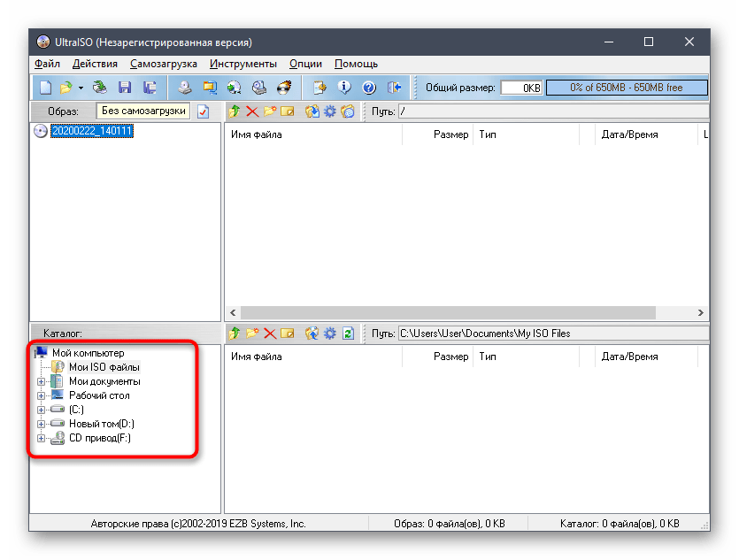Screen dimensions: 739x560
Task: Open the dropdown arrow beside Open icon
Action: click(81, 88)
